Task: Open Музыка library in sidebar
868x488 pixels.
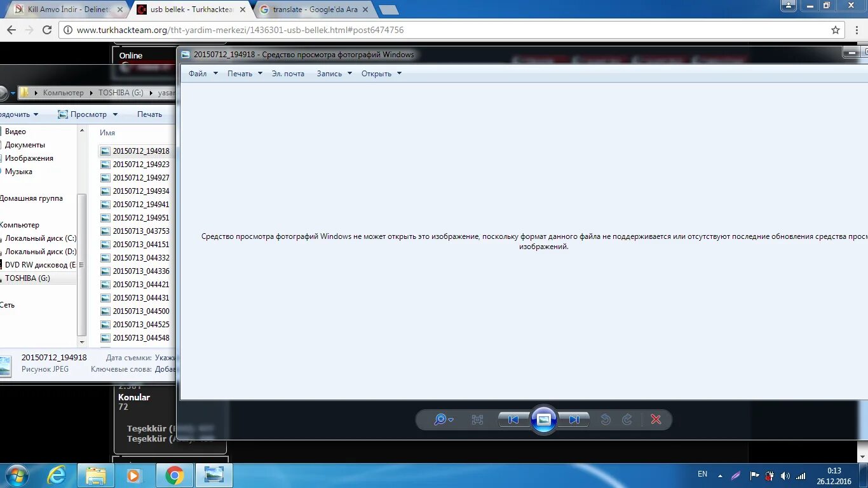Action: 18,172
